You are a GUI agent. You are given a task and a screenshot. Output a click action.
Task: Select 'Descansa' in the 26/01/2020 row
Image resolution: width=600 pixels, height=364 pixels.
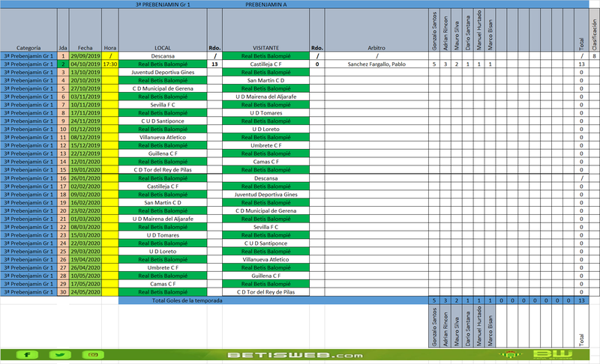[266, 178]
